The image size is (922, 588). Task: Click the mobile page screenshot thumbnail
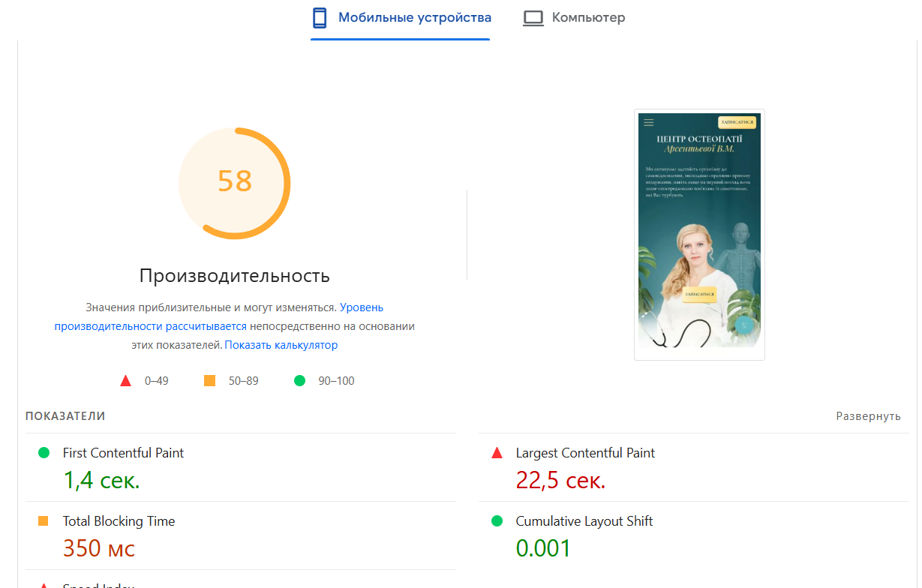pos(699,235)
